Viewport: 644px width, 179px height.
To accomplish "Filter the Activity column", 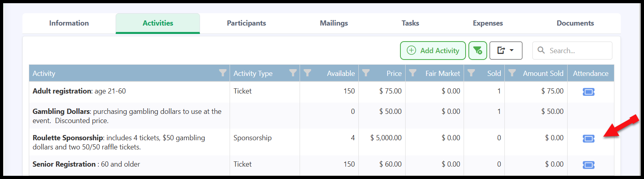I will click(x=223, y=73).
